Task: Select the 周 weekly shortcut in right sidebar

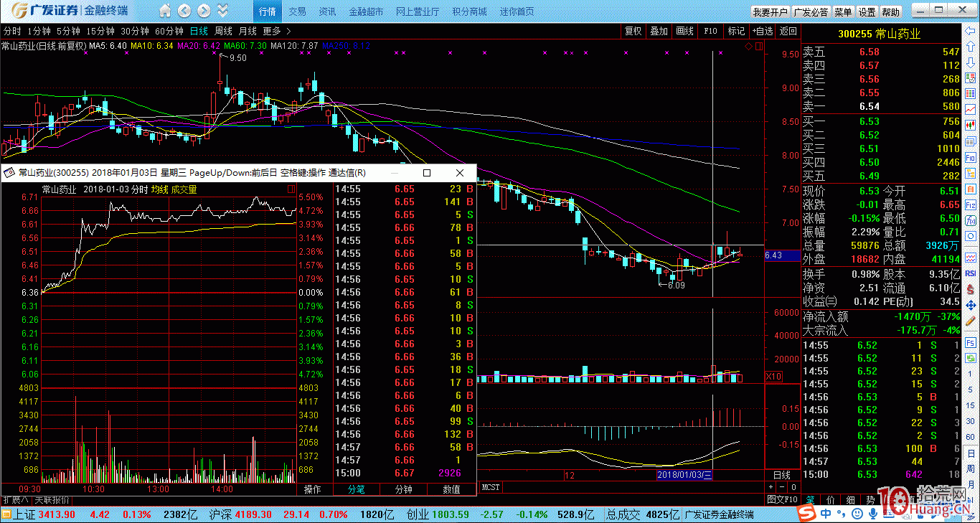Action: tap(970, 468)
